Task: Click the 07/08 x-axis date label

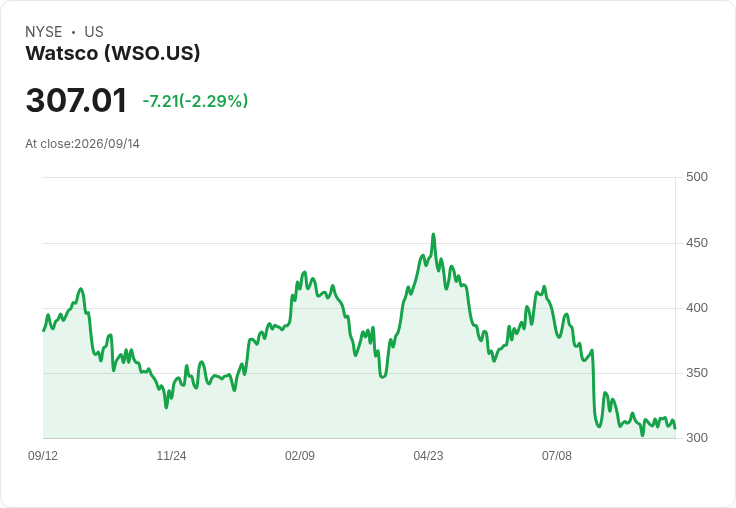Action: coord(557,455)
